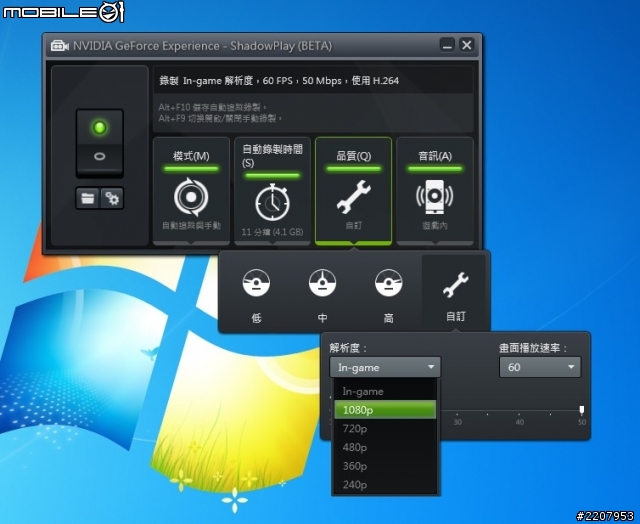Select the 高 high quality preset
Image resolution: width=640 pixels, height=524 pixels.
389,295
